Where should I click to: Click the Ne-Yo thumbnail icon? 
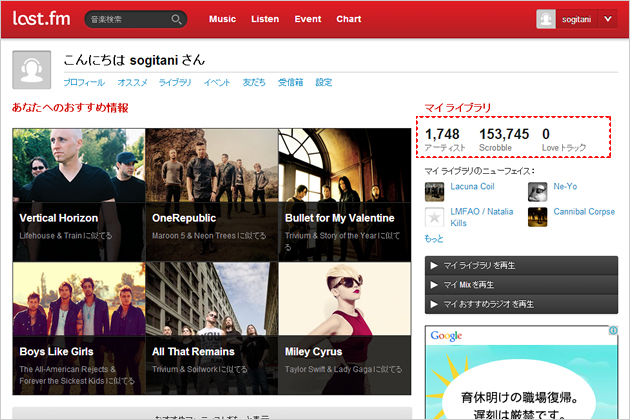click(538, 192)
